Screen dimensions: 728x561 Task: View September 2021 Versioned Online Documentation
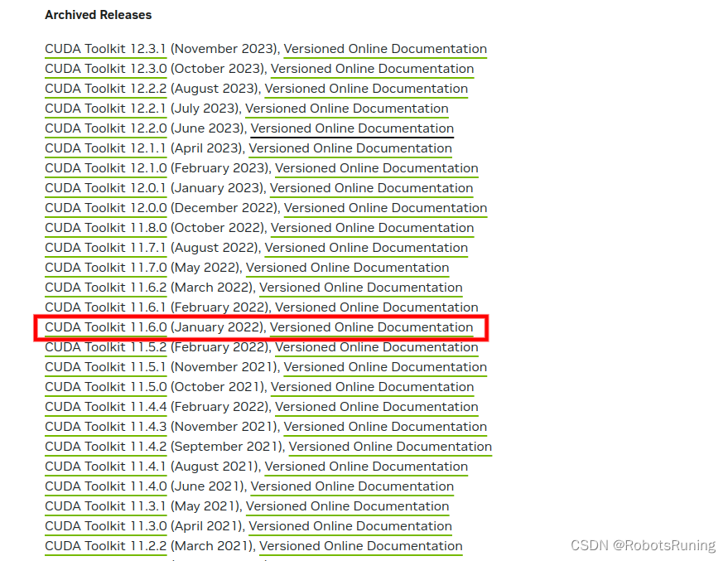(x=390, y=447)
